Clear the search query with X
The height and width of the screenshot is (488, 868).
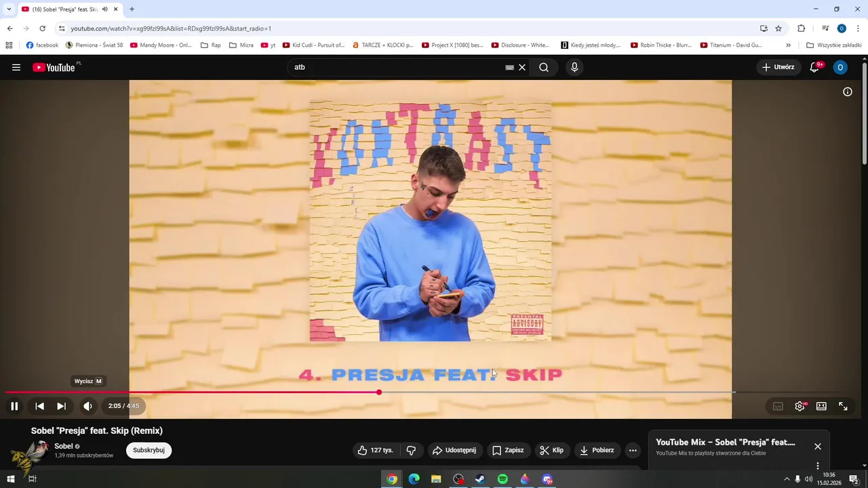pyautogui.click(x=522, y=67)
